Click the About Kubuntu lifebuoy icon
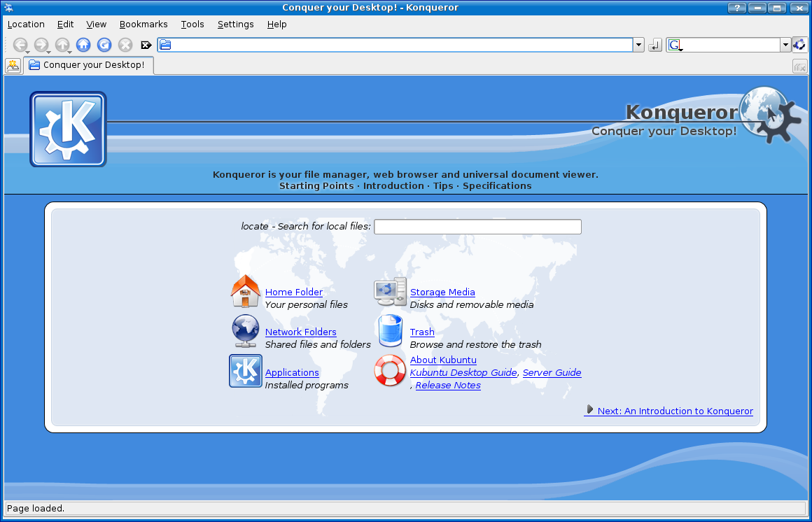 (390, 371)
